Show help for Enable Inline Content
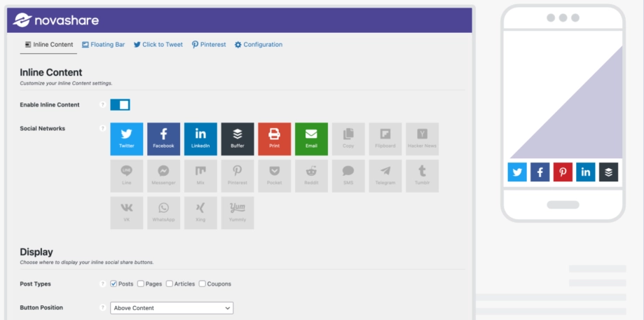Viewport: 644px width, 320px height. point(103,104)
